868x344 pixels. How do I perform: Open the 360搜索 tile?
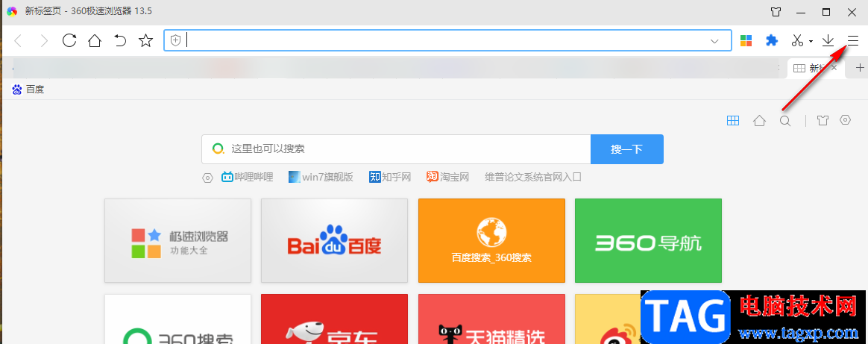[x=177, y=319]
